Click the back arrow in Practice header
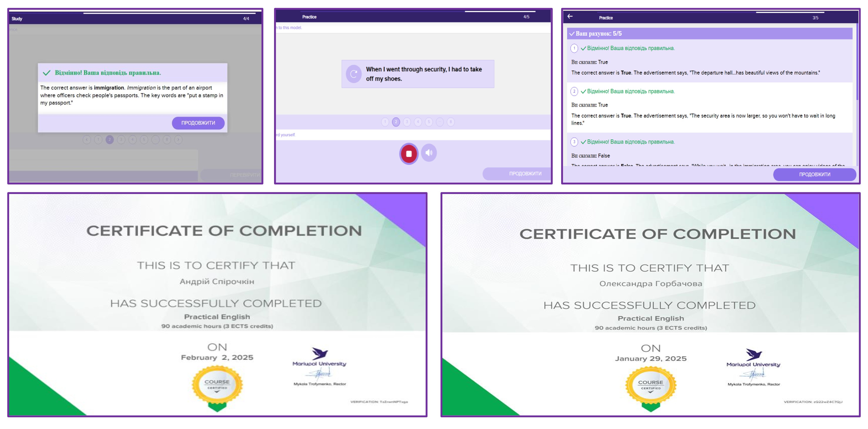The height and width of the screenshot is (429, 868). [x=570, y=16]
